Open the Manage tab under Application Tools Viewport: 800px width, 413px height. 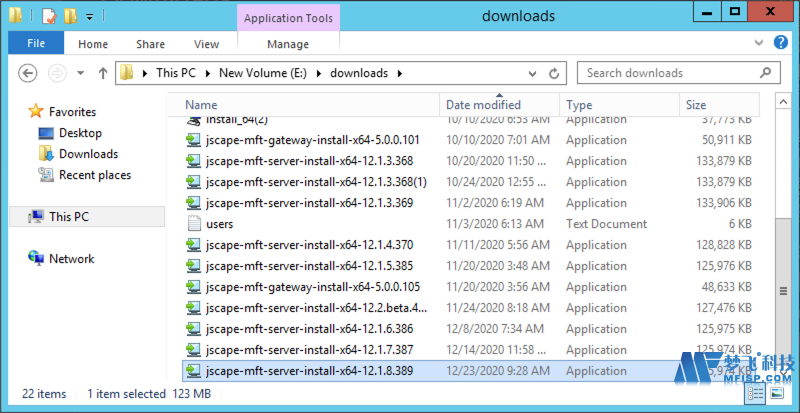tap(288, 44)
